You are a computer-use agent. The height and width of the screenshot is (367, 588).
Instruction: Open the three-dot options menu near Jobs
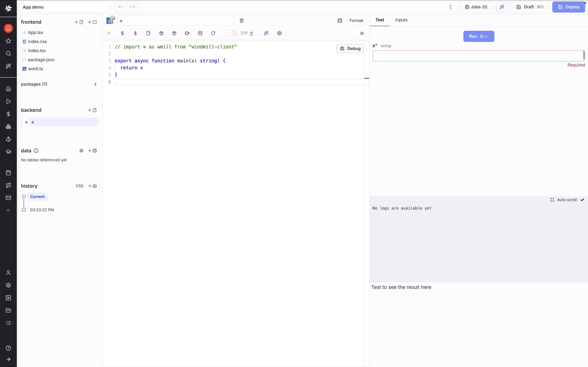450,7
